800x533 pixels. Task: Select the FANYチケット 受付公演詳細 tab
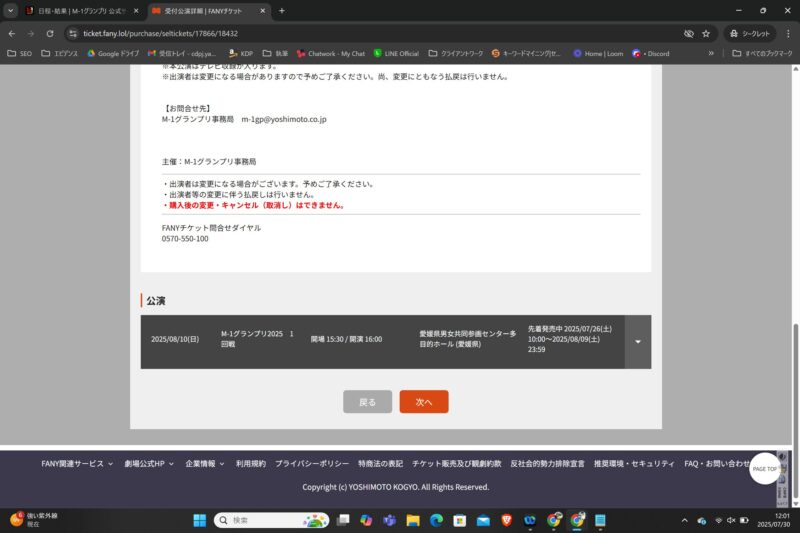pyautogui.click(x=203, y=11)
